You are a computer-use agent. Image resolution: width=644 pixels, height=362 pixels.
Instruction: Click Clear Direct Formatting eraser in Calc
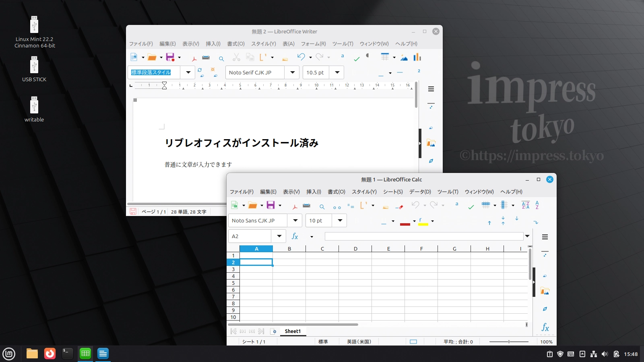399,207
